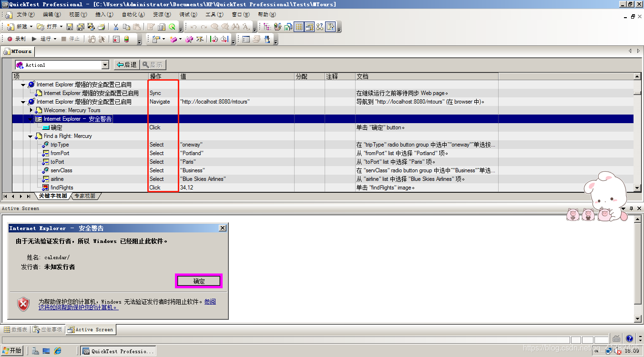Go to last tab with navigation arrow
Screen dimensions: 644x357
[29, 196]
